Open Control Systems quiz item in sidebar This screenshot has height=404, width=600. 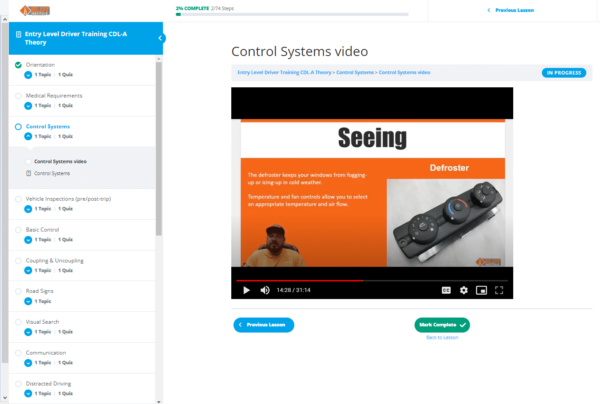pyautogui.click(x=52, y=173)
